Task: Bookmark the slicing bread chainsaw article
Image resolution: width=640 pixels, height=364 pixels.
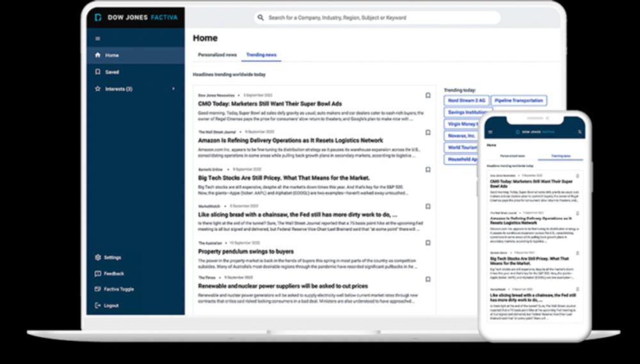Action: pos(428,207)
